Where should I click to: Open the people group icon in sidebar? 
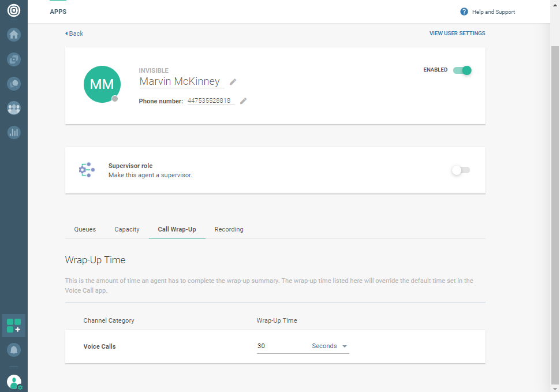pyautogui.click(x=14, y=108)
